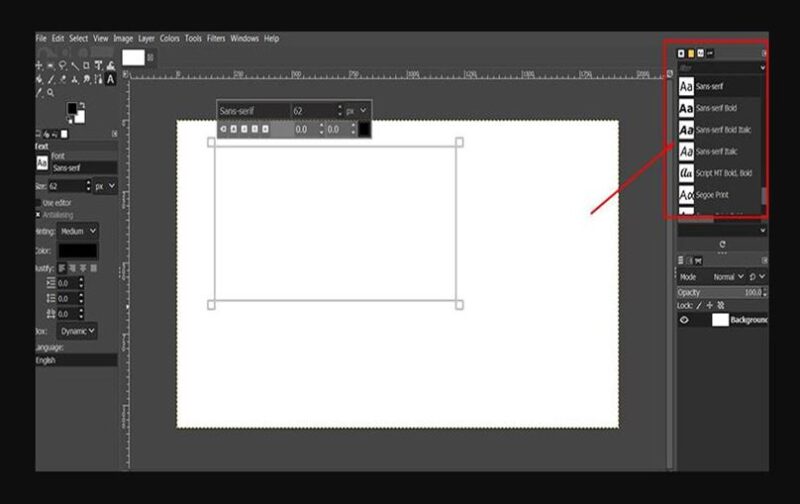Open the File menu
This screenshot has width=800, height=504.
click(x=41, y=38)
